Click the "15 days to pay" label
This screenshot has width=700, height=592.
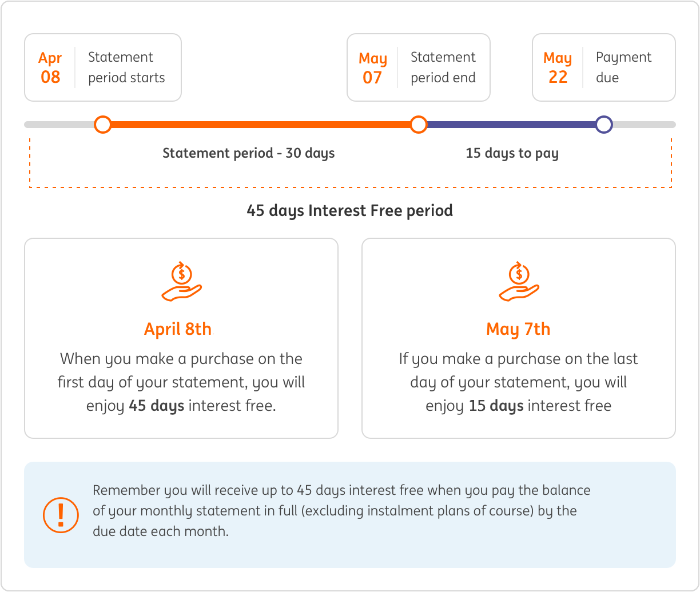click(x=512, y=153)
